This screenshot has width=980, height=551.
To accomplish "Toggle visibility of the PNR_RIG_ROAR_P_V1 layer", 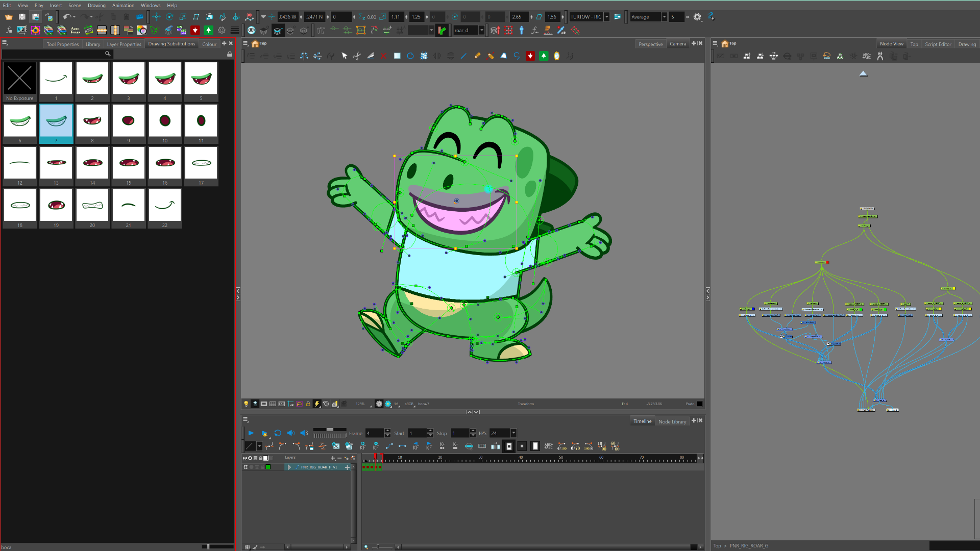I will tap(246, 467).
